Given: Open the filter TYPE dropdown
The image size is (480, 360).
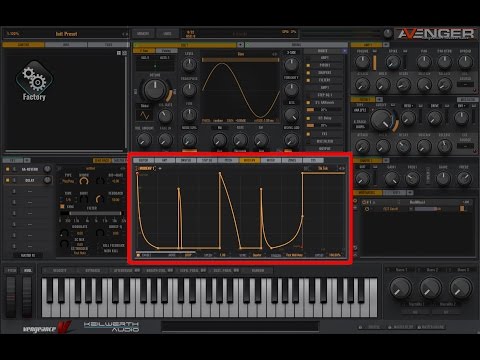Looking at the screenshot, I should 359,110.
